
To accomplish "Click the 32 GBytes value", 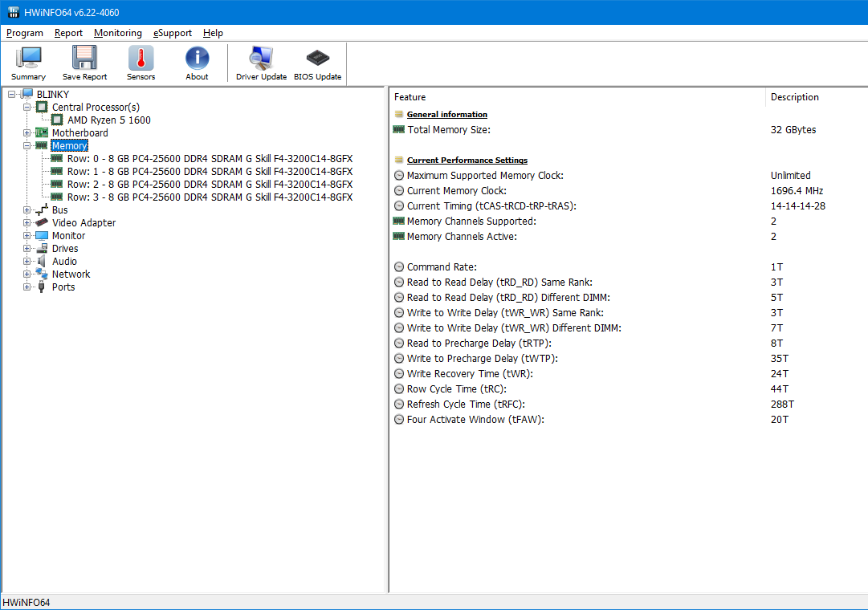I will [x=793, y=129].
